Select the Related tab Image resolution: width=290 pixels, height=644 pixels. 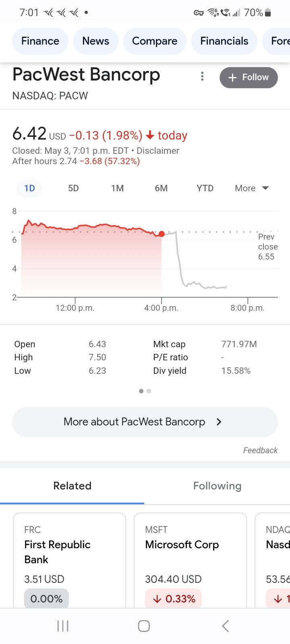72,486
